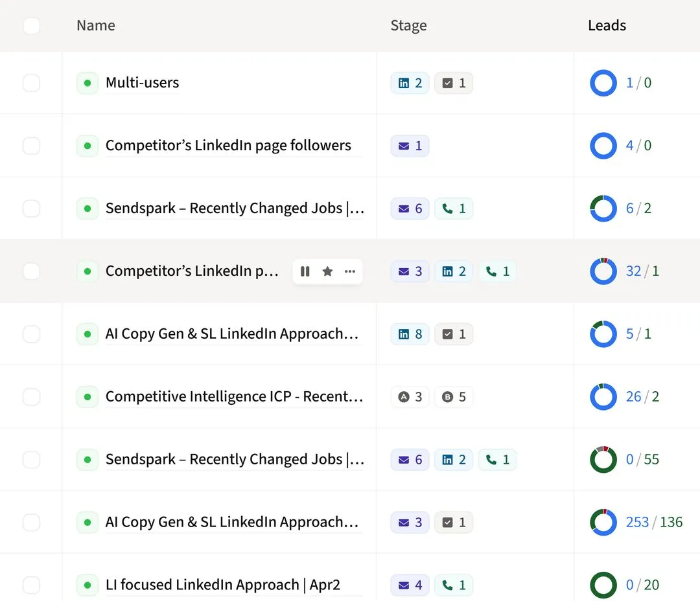Click status dot for Competitor's LinkedIn page followers
Screen dimensions: 700x601
coord(87,146)
